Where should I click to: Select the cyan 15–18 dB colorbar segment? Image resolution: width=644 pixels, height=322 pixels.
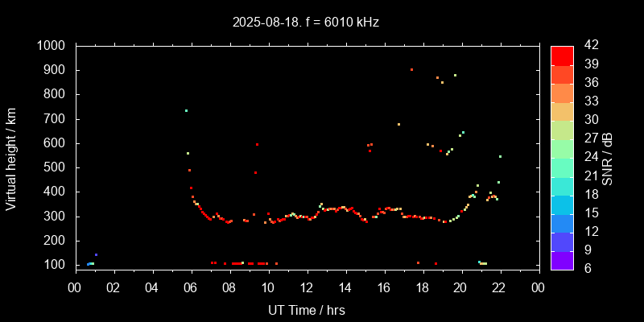(561, 204)
